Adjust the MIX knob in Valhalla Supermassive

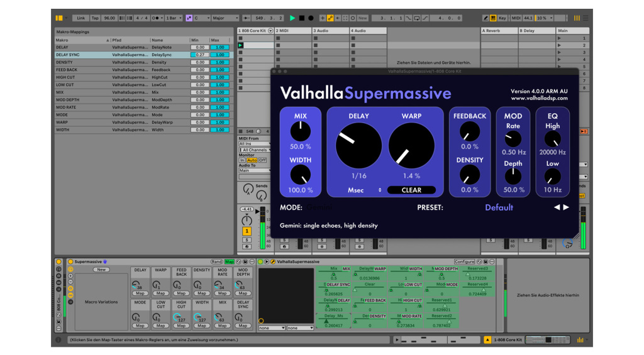(300, 132)
